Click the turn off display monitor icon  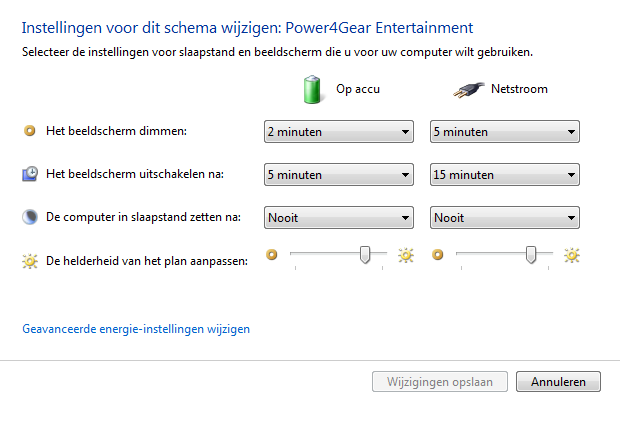29,174
